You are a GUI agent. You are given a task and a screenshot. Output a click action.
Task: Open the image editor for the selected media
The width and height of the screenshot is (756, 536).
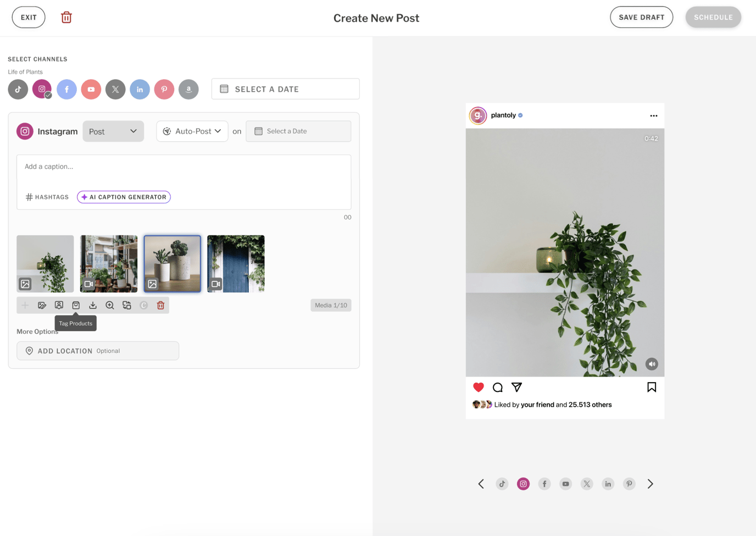42,305
